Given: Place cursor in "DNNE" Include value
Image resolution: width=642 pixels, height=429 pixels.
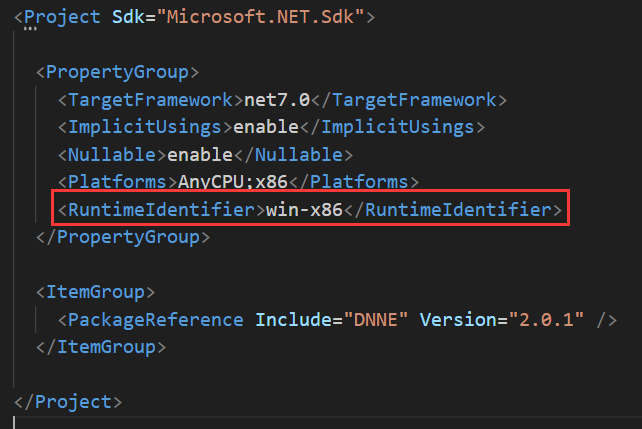Looking at the screenshot, I should pyautogui.click(x=376, y=320).
